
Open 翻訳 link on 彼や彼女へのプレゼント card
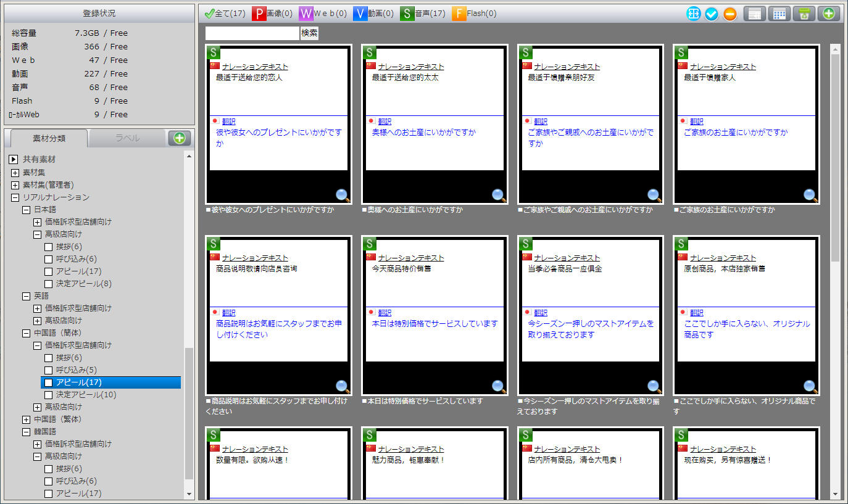229,122
